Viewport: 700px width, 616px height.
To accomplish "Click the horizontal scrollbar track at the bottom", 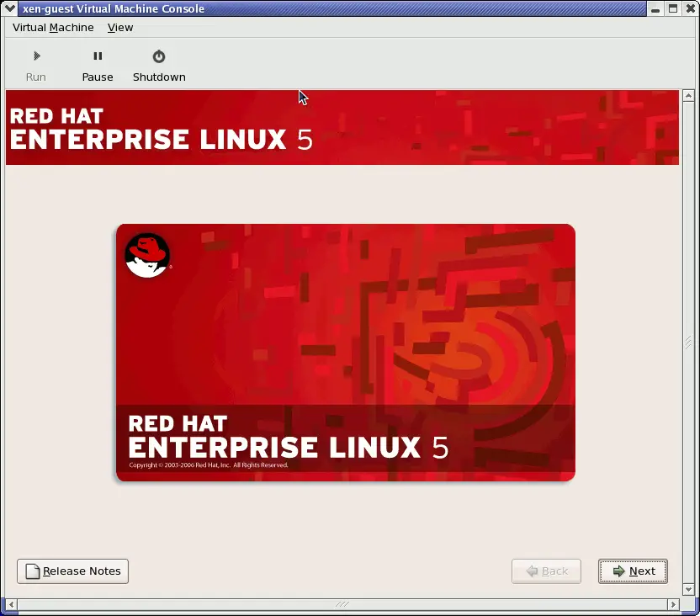I will coord(337,603).
